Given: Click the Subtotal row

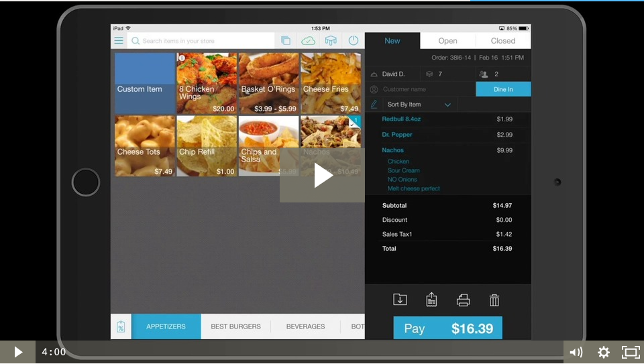Looking at the screenshot, I should 447,206.
